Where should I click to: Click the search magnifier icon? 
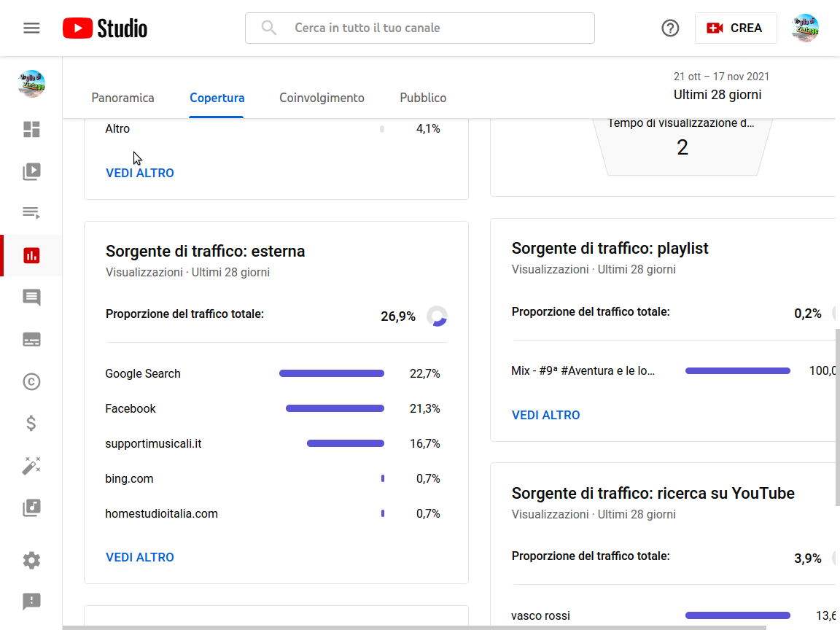[x=269, y=28]
